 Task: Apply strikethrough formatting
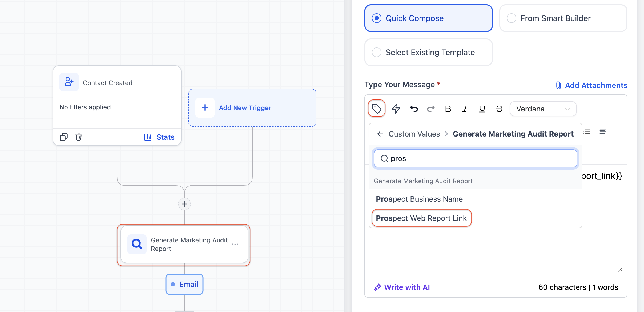coord(499,109)
